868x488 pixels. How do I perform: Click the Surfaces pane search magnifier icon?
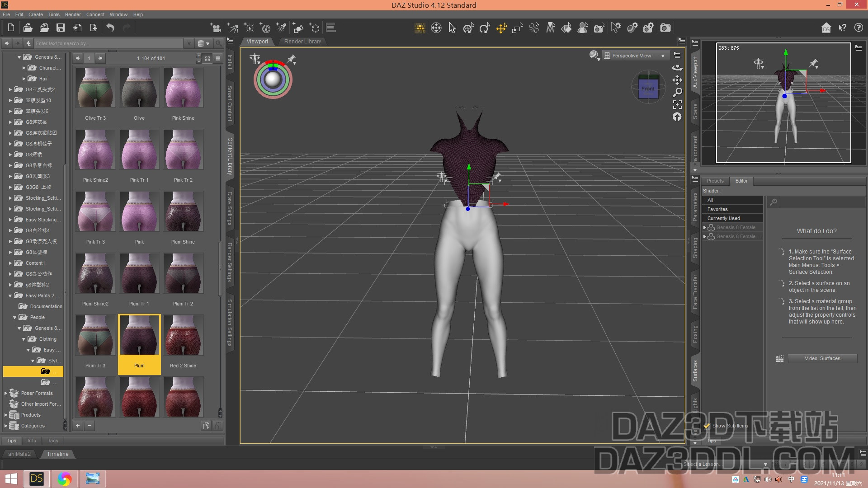[x=774, y=202]
